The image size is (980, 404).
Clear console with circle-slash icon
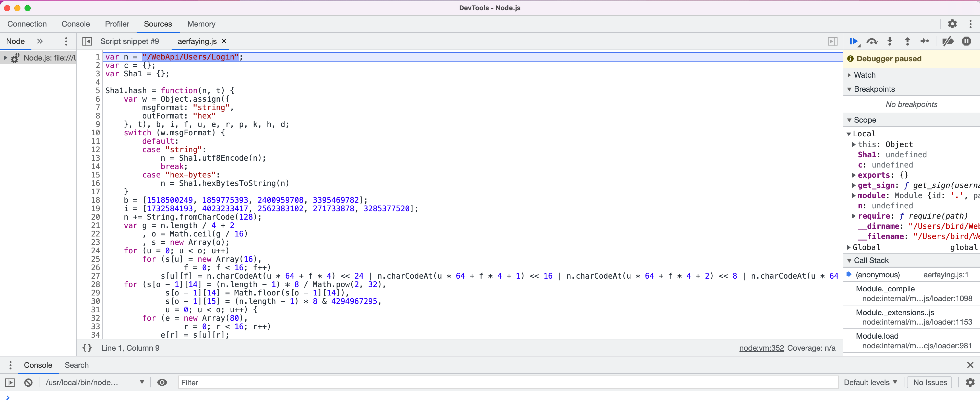point(29,382)
